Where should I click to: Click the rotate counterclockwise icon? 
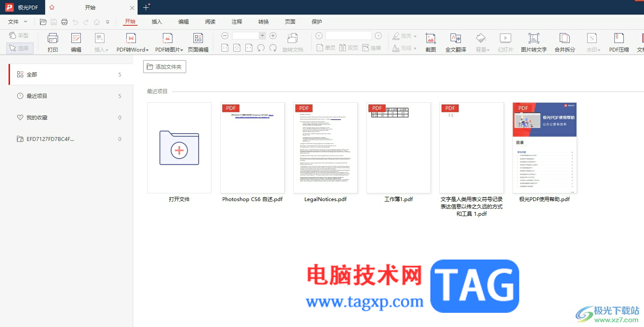(261, 48)
